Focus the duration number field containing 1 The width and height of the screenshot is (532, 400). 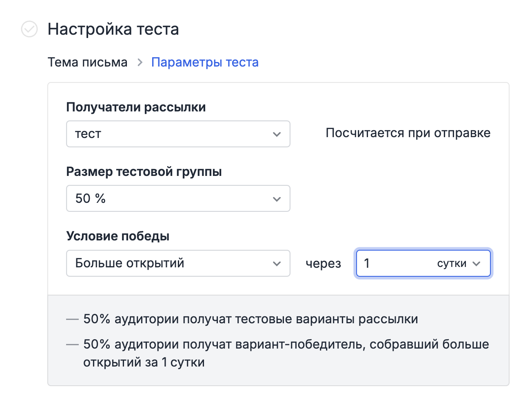point(392,263)
